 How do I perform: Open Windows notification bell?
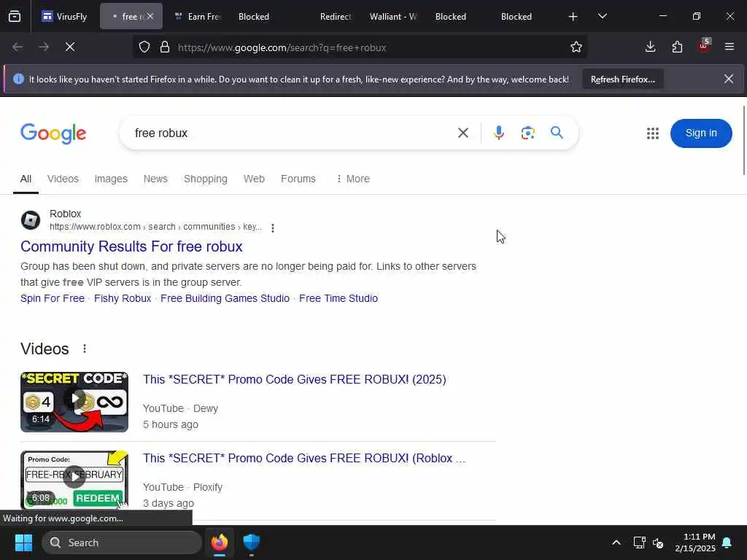727,542
